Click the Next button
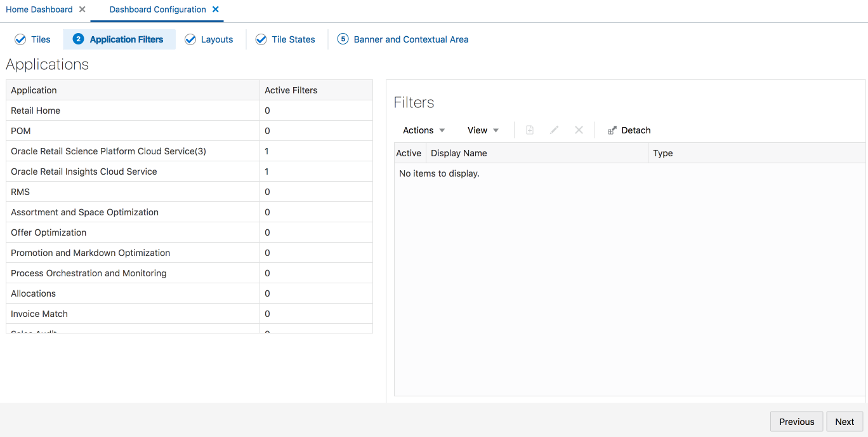Screen dimensions: 868x437 click(x=845, y=421)
